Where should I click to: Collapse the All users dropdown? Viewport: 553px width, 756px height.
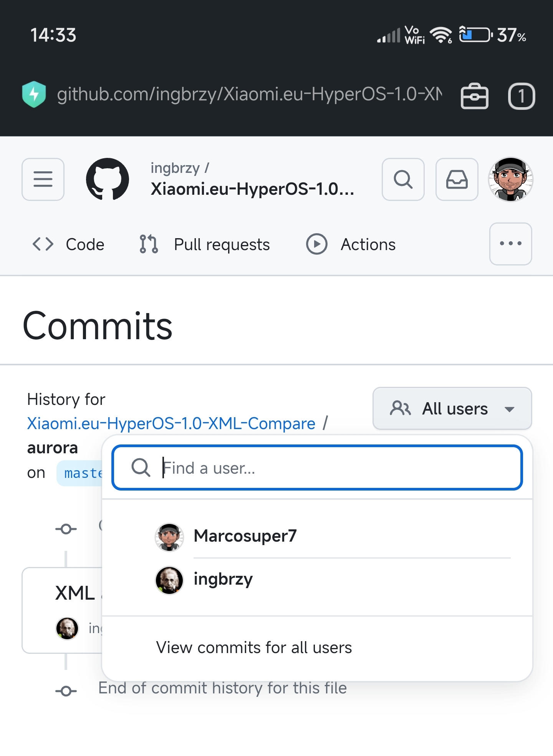click(x=452, y=408)
